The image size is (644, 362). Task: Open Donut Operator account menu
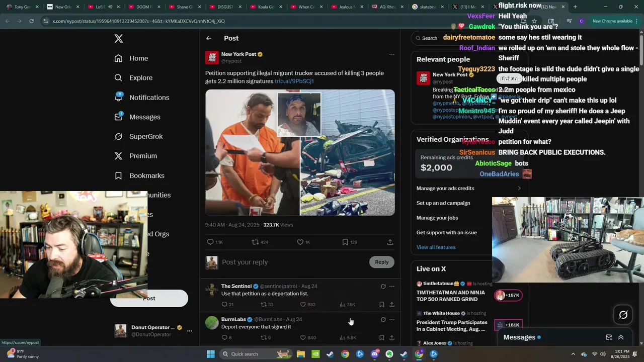point(153,330)
